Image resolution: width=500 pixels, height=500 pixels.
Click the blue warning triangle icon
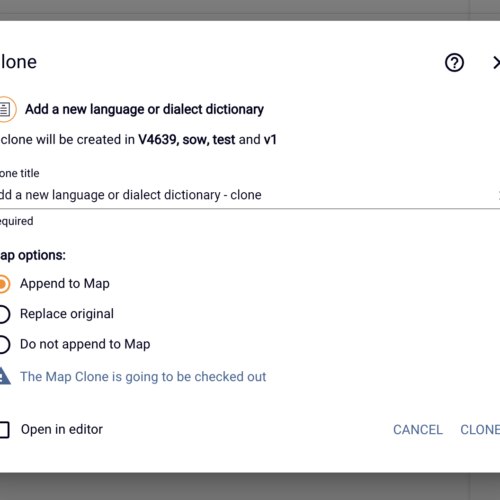(5, 376)
